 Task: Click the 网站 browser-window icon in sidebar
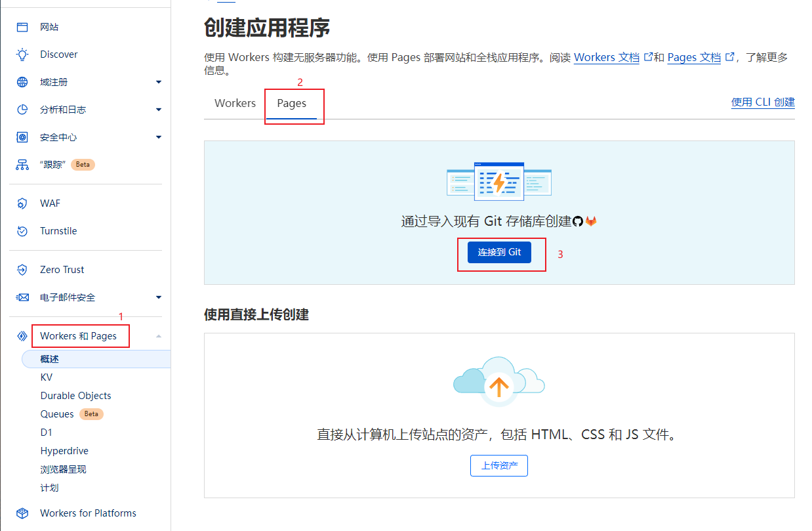tap(22, 27)
